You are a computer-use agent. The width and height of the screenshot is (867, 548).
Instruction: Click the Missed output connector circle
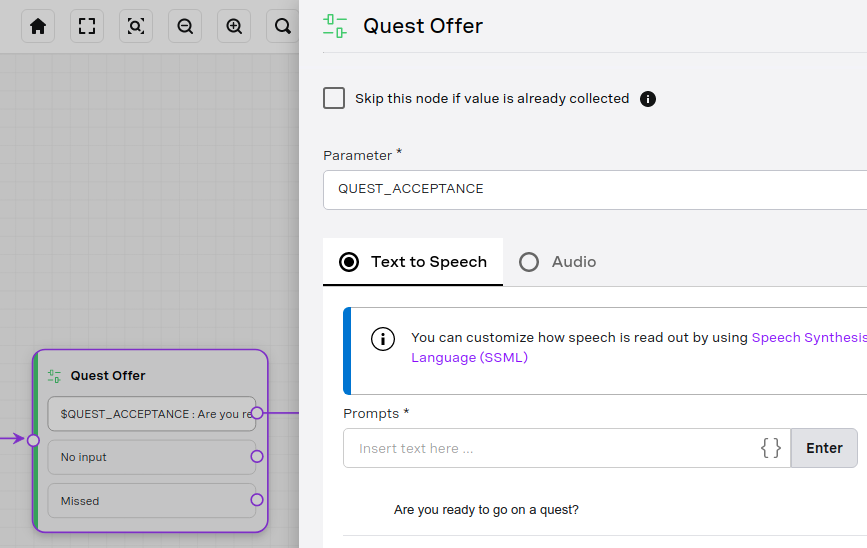coord(257,500)
